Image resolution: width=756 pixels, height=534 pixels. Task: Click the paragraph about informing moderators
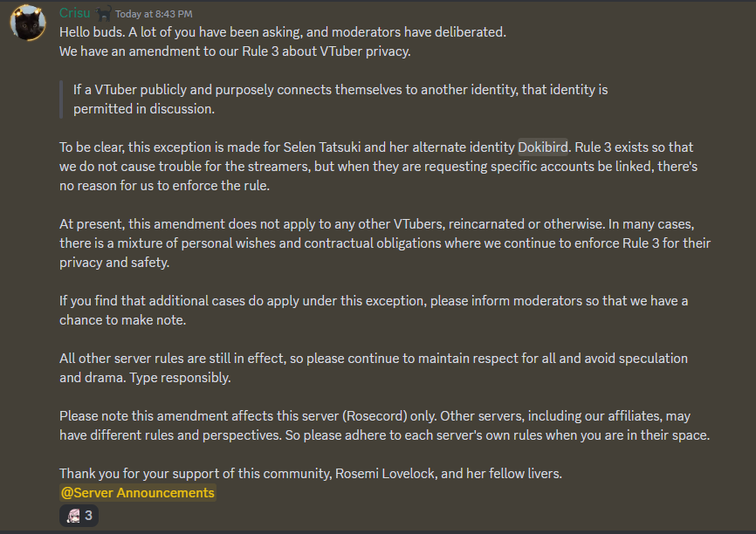(x=374, y=311)
